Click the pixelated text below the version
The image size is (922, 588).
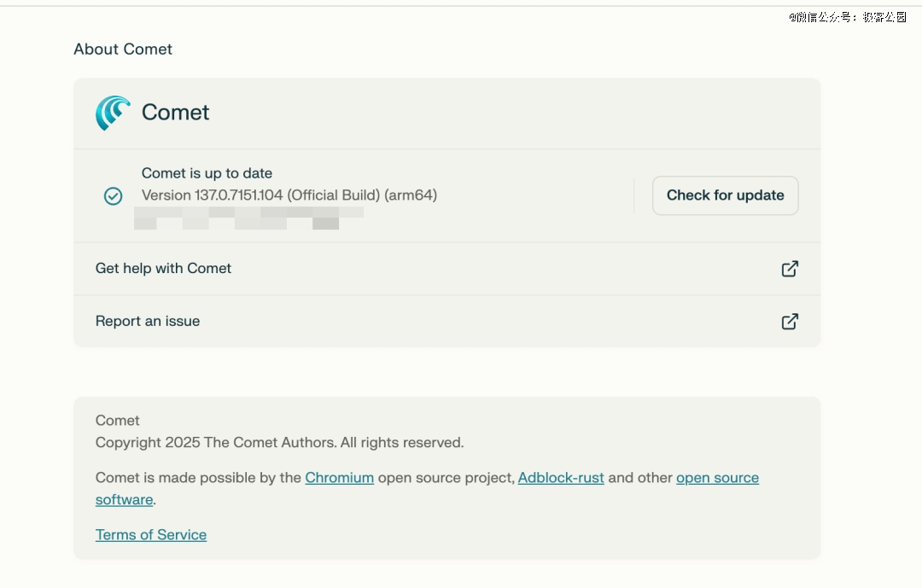(x=248, y=218)
